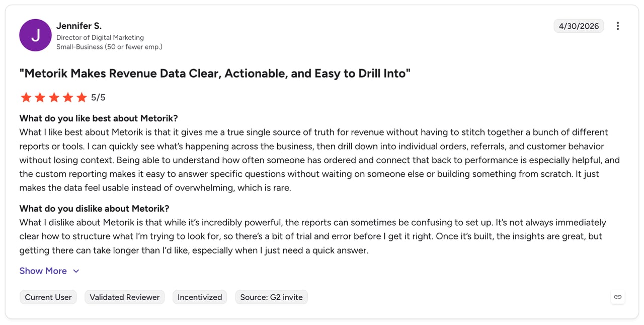Select the Validated Reviewer tag
This screenshot has width=644, height=325.
click(x=125, y=297)
